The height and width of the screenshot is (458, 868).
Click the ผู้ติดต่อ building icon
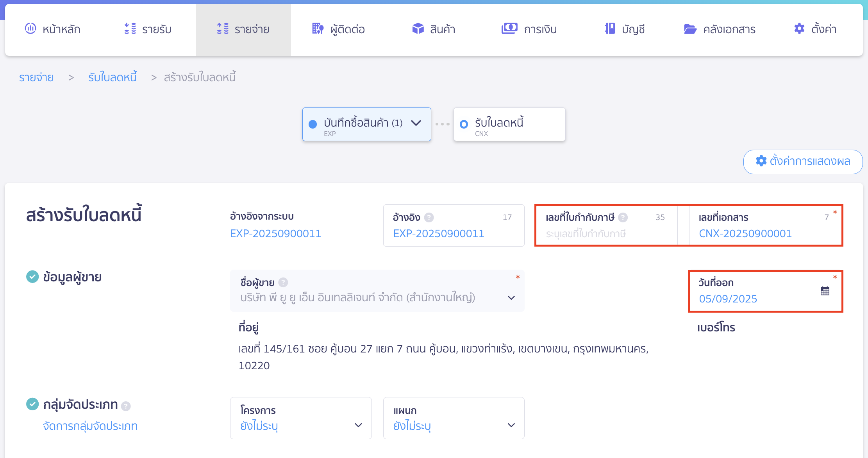[318, 29]
